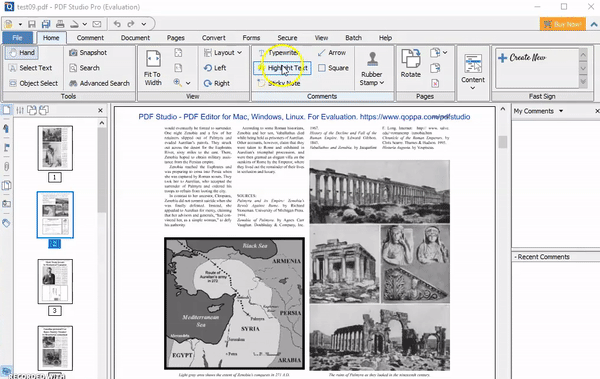Click the Save icon in quick toolbar
600x379 pixels.
pyautogui.click(x=32, y=24)
